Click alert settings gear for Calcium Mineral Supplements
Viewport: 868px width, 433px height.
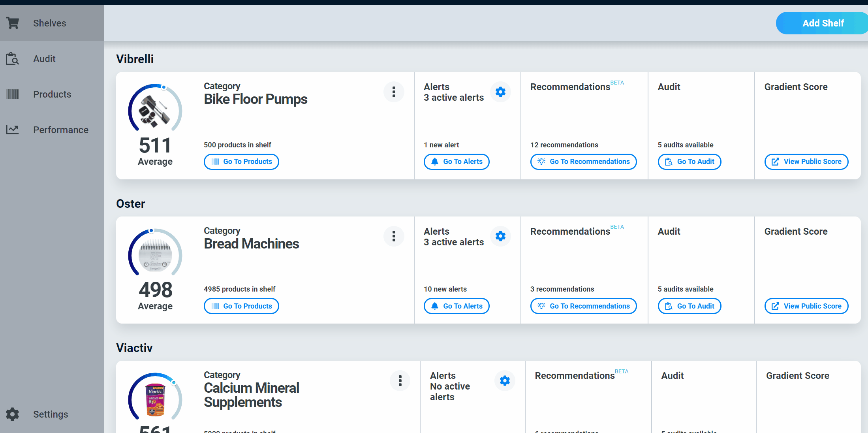pos(505,381)
